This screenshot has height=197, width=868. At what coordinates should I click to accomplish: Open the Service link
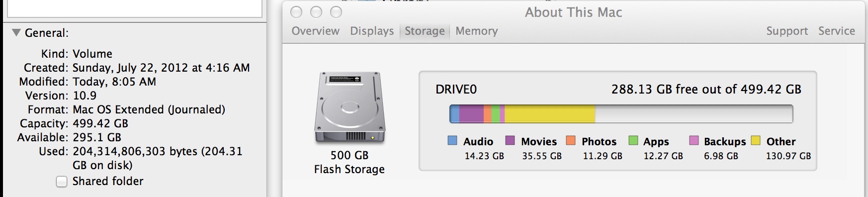(x=837, y=31)
